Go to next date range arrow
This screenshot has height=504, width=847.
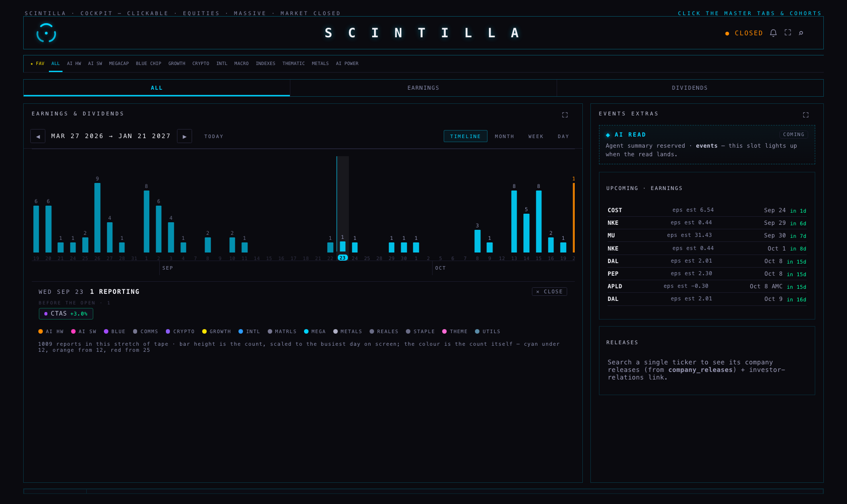coord(185,136)
